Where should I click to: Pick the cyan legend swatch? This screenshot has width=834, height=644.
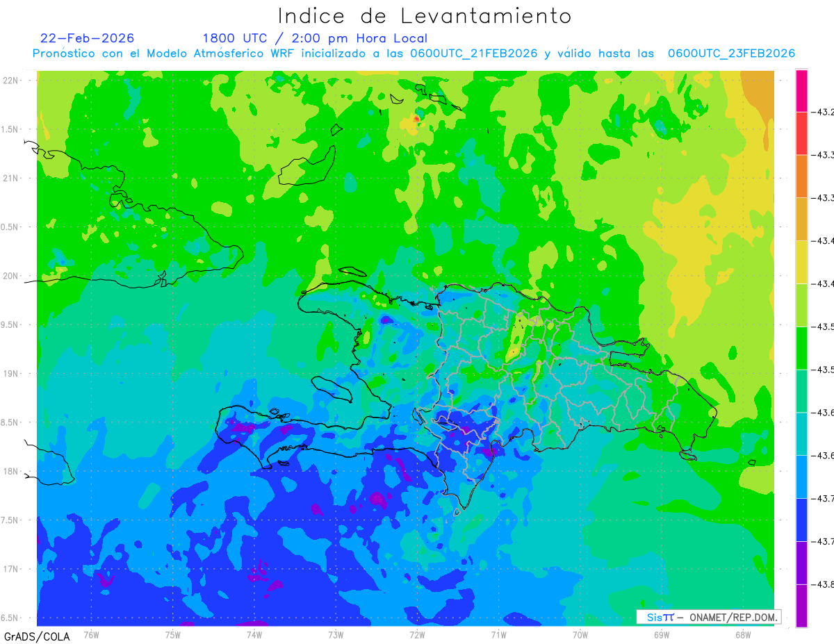click(x=801, y=434)
